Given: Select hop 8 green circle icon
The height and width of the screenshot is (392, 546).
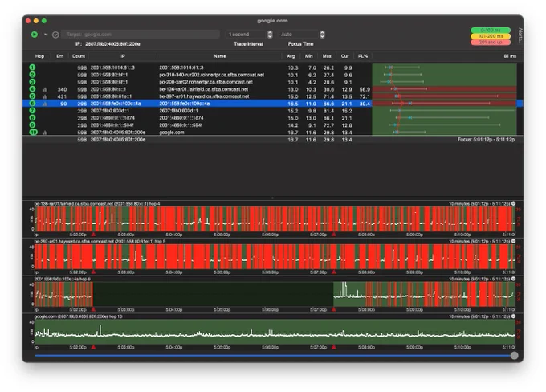Looking at the screenshot, I should click(32, 118).
